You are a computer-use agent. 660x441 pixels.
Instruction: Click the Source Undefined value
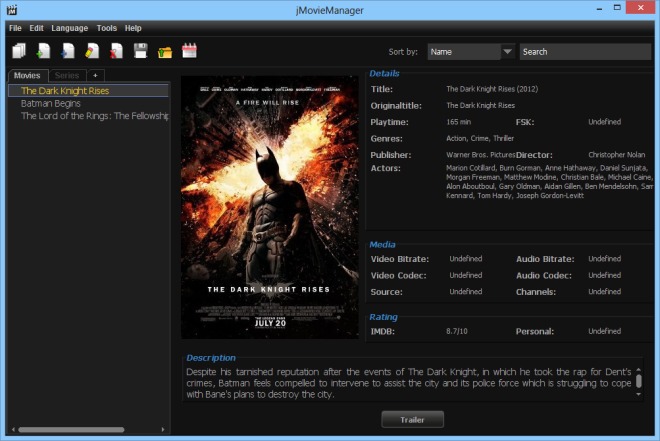pyautogui.click(x=466, y=291)
